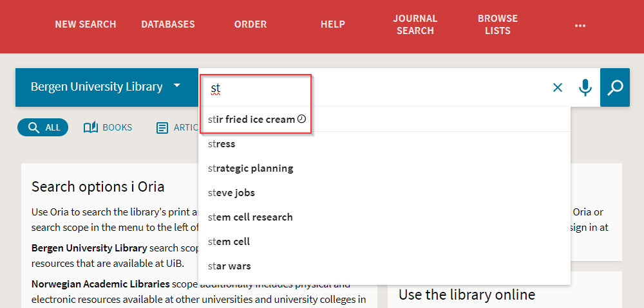Image resolution: width=644 pixels, height=308 pixels.
Task: Open the Order menu item
Action: 251,24
